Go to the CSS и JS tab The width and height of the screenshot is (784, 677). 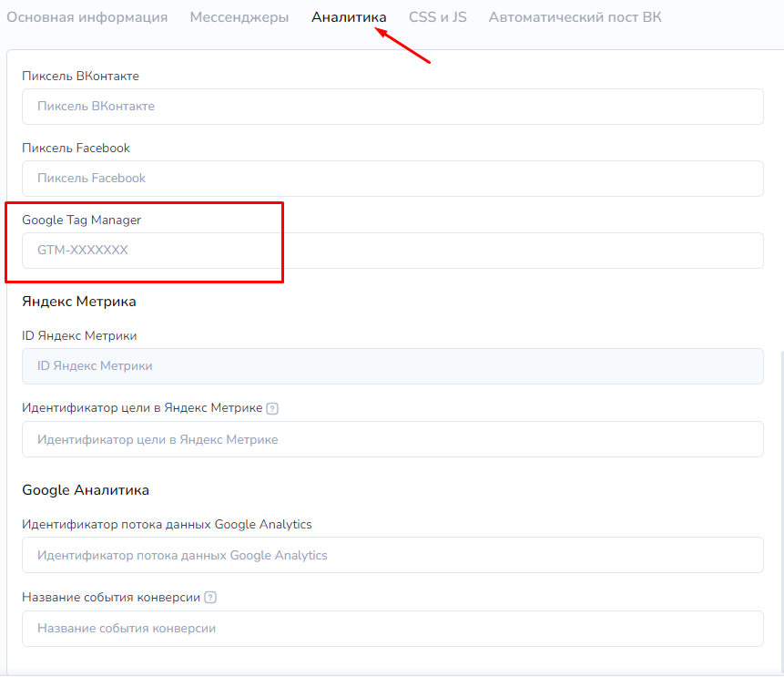coord(437,17)
